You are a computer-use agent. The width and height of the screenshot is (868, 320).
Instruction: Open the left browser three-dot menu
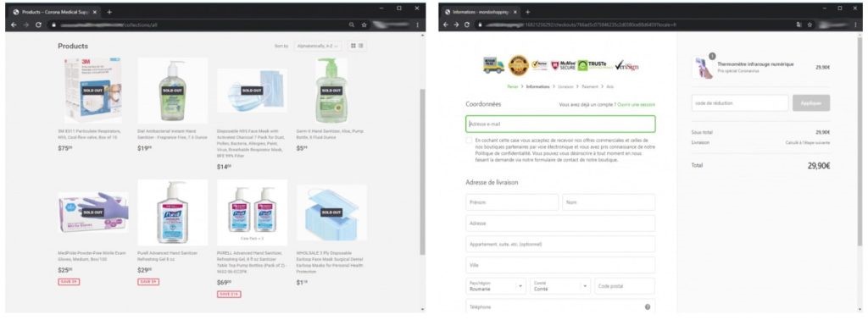point(417,25)
